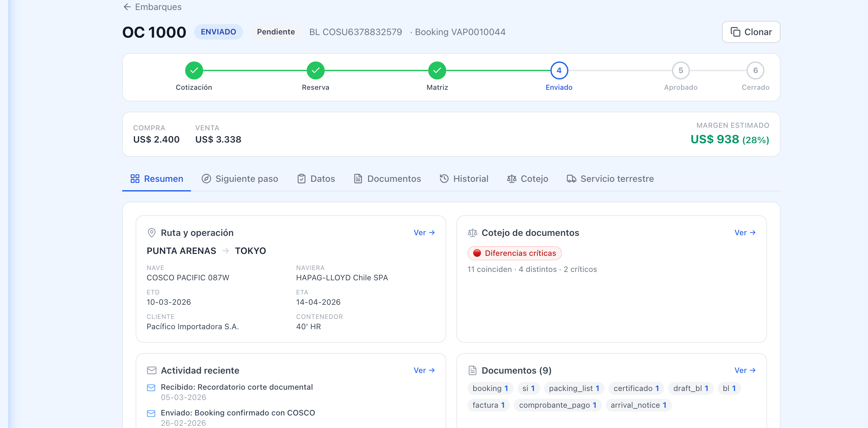
Task: Click the envelope icon beside Actividad reciente
Action: (x=152, y=370)
